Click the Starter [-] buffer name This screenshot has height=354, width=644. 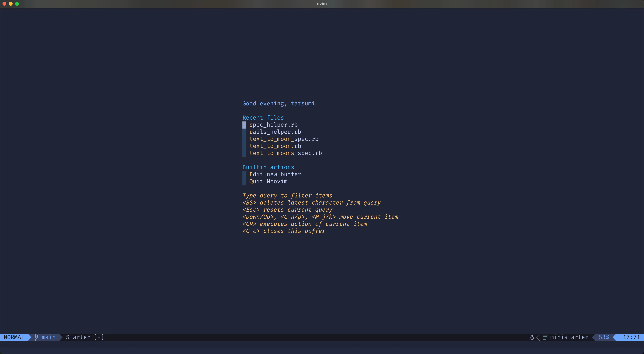click(x=85, y=337)
